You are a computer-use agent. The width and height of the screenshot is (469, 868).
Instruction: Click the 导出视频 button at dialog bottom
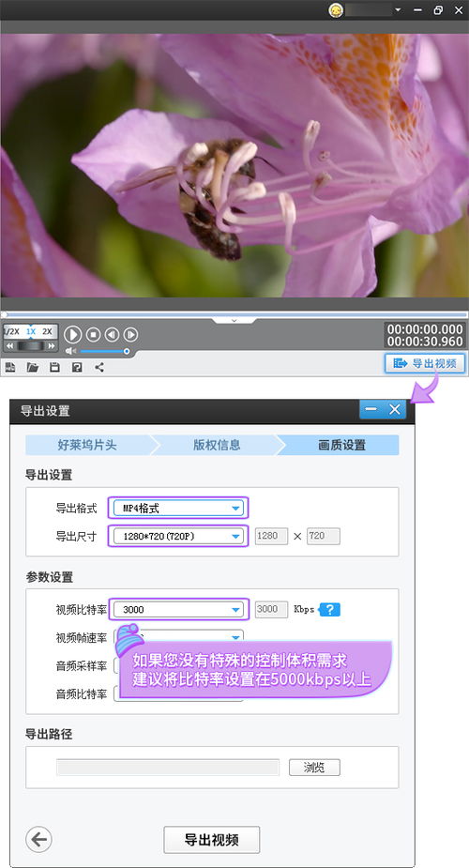pos(212,840)
